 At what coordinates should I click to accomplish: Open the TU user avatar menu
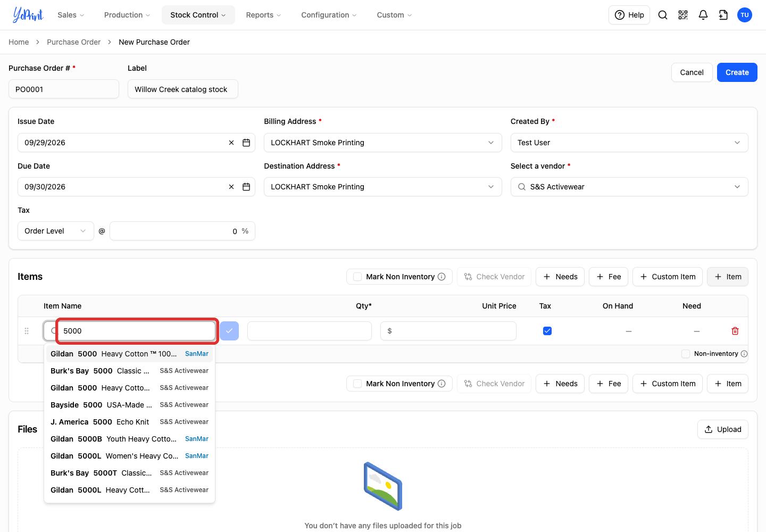[745, 15]
